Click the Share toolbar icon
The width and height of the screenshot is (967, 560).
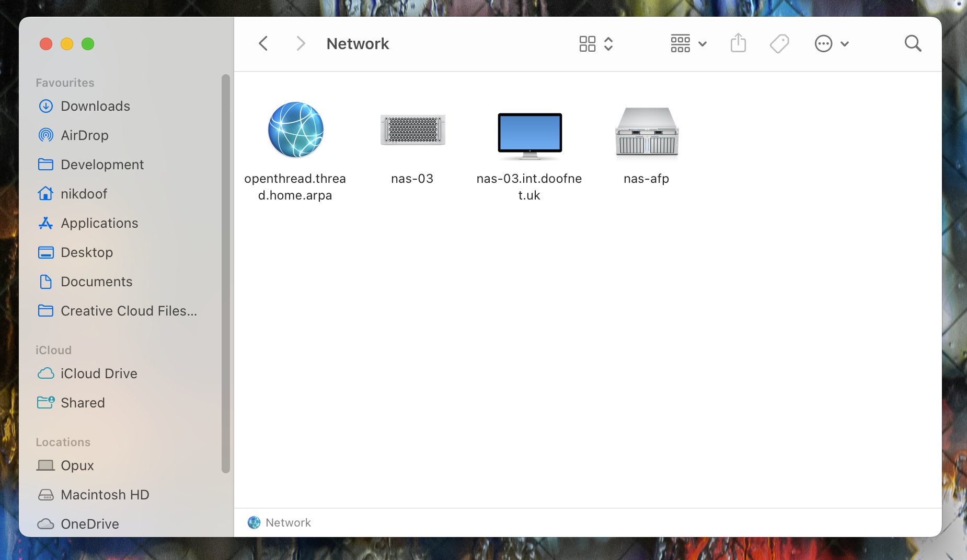click(738, 43)
